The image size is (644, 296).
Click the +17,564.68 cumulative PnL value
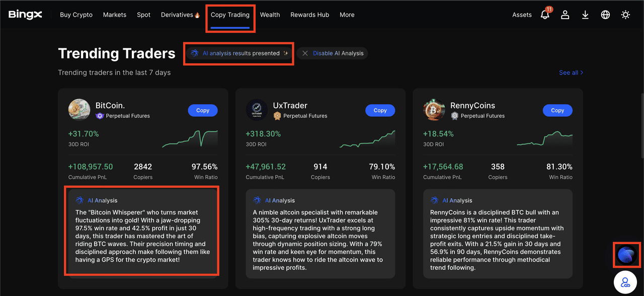tap(443, 167)
